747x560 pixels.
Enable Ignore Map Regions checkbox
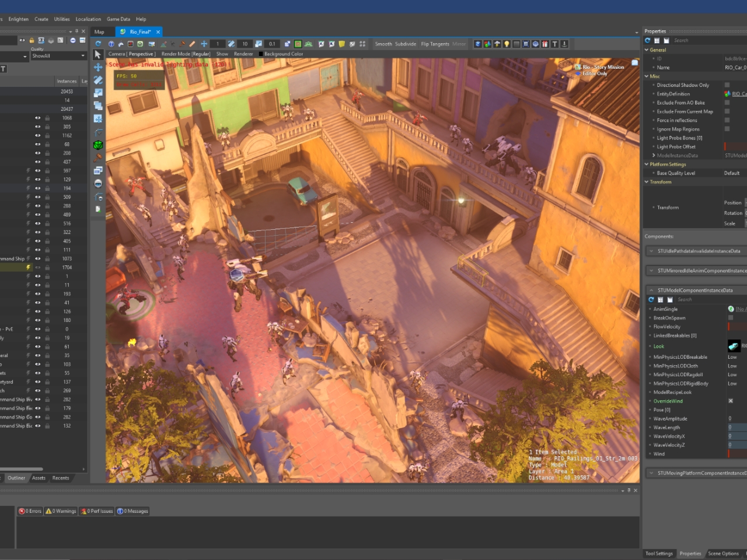point(727,129)
